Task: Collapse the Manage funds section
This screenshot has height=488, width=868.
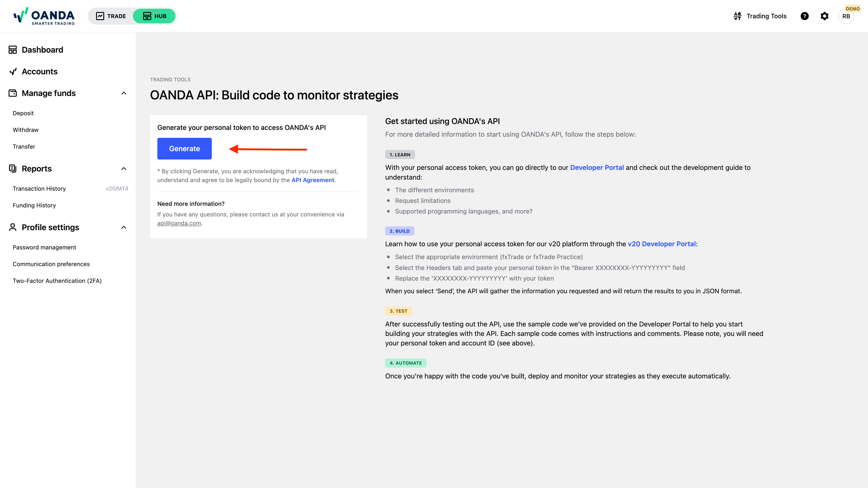Action: (x=124, y=93)
